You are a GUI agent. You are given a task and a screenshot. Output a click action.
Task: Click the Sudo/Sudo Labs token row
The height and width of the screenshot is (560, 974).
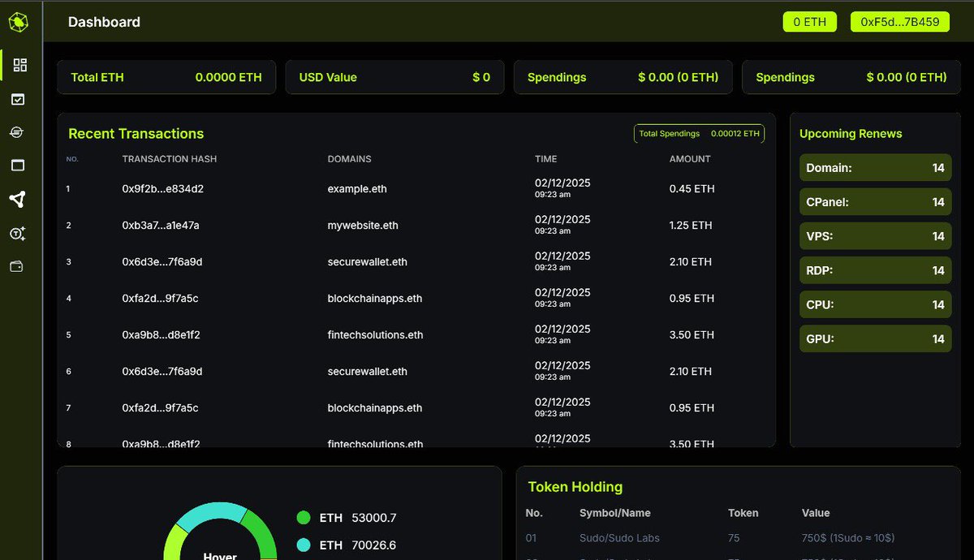coord(739,538)
